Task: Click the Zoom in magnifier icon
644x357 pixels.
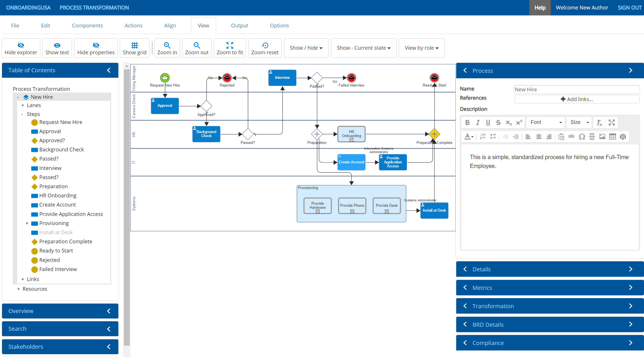Action: 167,45
